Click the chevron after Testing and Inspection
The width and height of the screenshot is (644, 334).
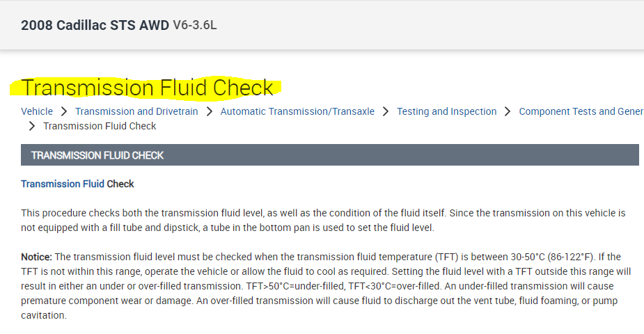coord(508,111)
